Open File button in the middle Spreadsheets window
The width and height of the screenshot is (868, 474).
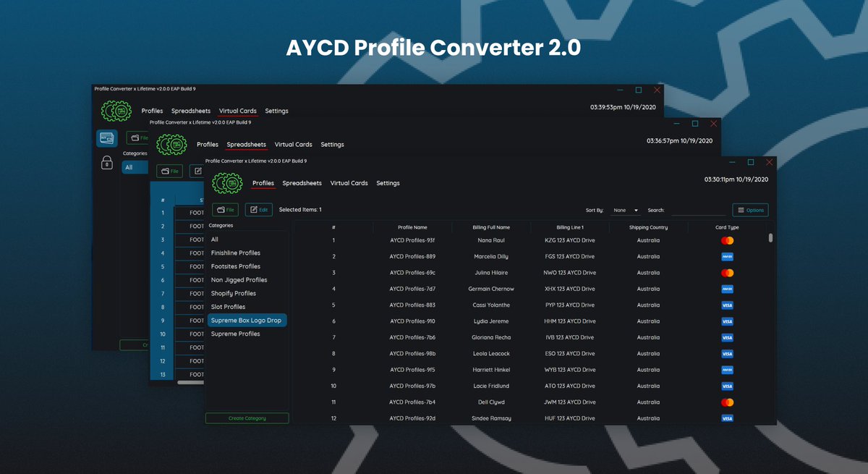coord(170,171)
